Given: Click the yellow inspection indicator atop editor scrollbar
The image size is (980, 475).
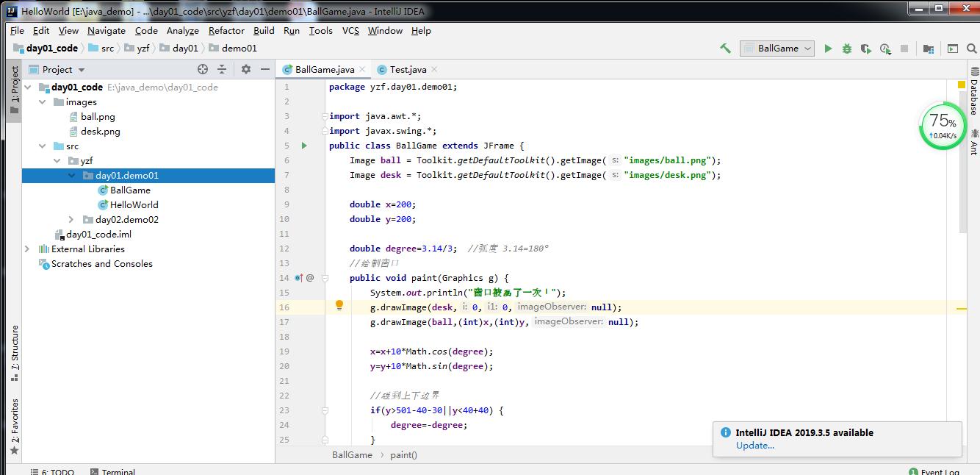Looking at the screenshot, I should click(962, 85).
